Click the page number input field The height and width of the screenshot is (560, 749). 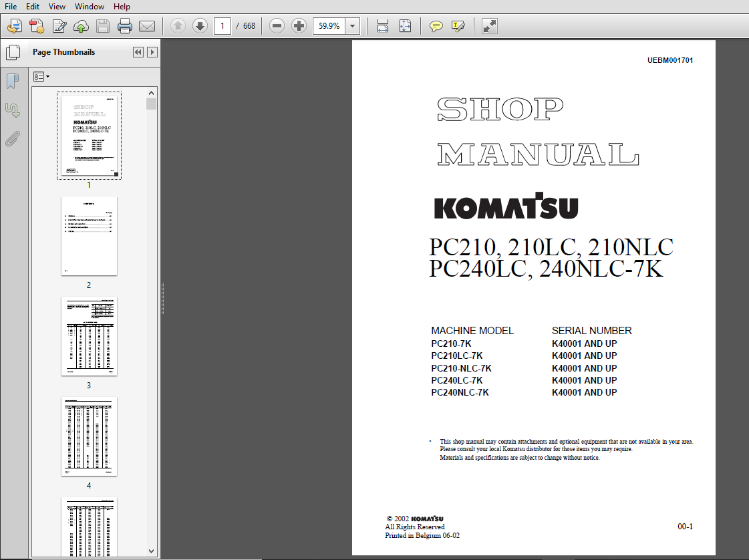click(x=222, y=26)
